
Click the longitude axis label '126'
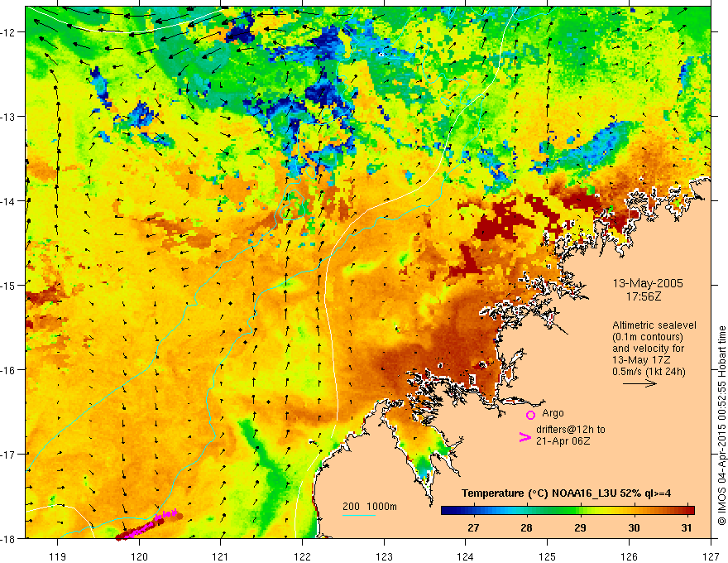click(630, 557)
